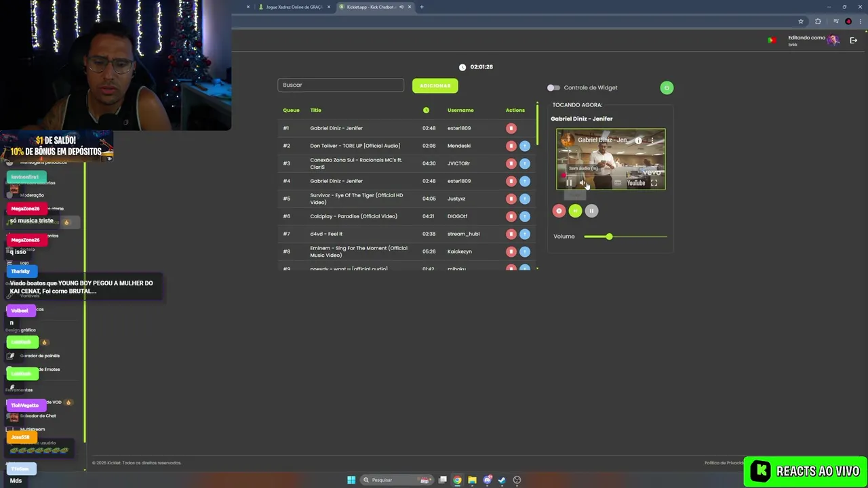Select Multistream in sidebar
The image size is (868, 488).
point(33,429)
